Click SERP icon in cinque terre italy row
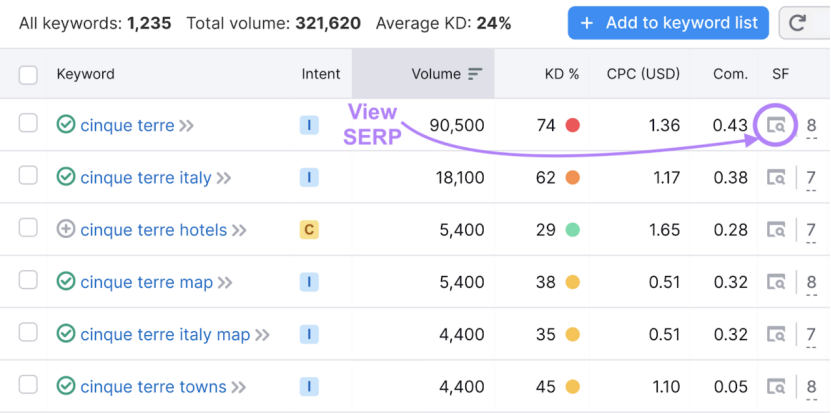 coord(776,178)
